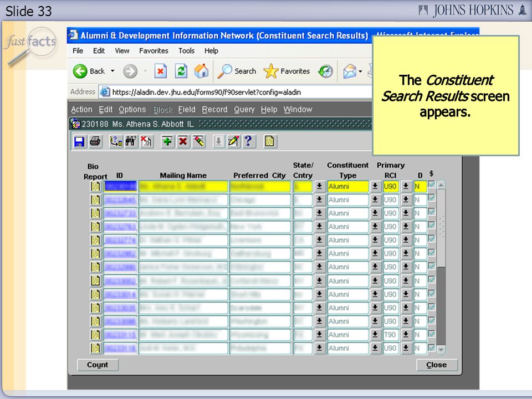Click the highlighted ID link in the first row
The width and height of the screenshot is (532, 399).
pos(120,186)
